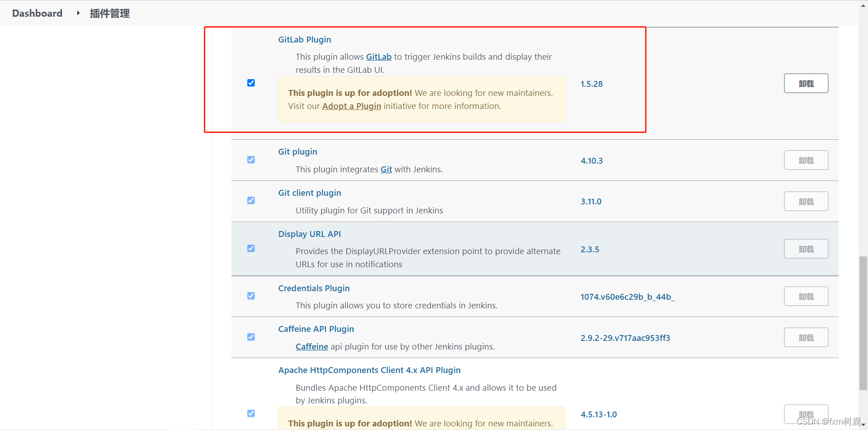Click version 2.9.2-29.v717aac953ff3
868x430 pixels.
click(625, 338)
